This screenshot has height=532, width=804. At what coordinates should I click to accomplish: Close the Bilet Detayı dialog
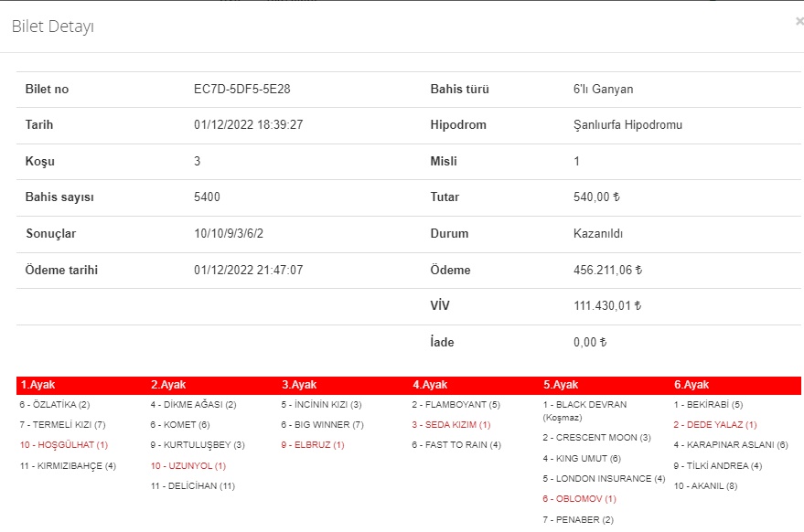(x=799, y=21)
